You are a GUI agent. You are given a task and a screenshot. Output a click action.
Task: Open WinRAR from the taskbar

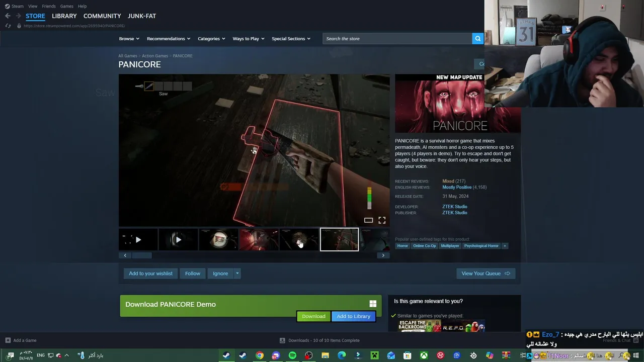pyautogui.click(x=506, y=355)
